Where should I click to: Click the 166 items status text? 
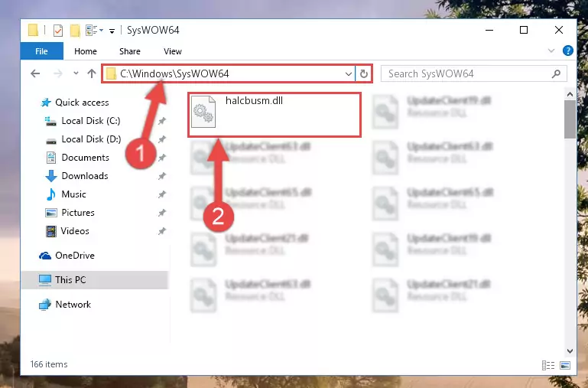[x=49, y=364]
